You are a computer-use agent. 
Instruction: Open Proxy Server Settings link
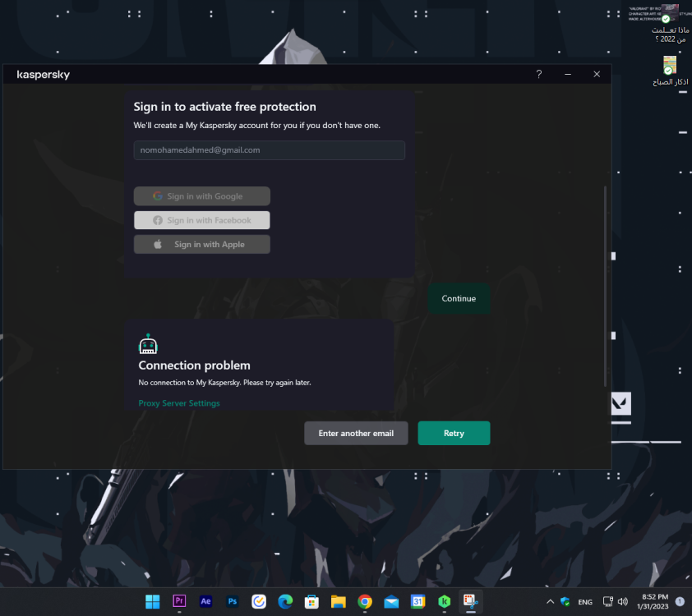pyautogui.click(x=179, y=403)
